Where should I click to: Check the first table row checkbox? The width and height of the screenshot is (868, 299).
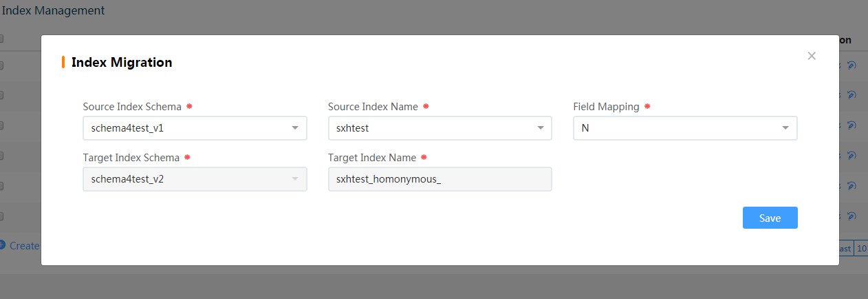click(x=1, y=65)
